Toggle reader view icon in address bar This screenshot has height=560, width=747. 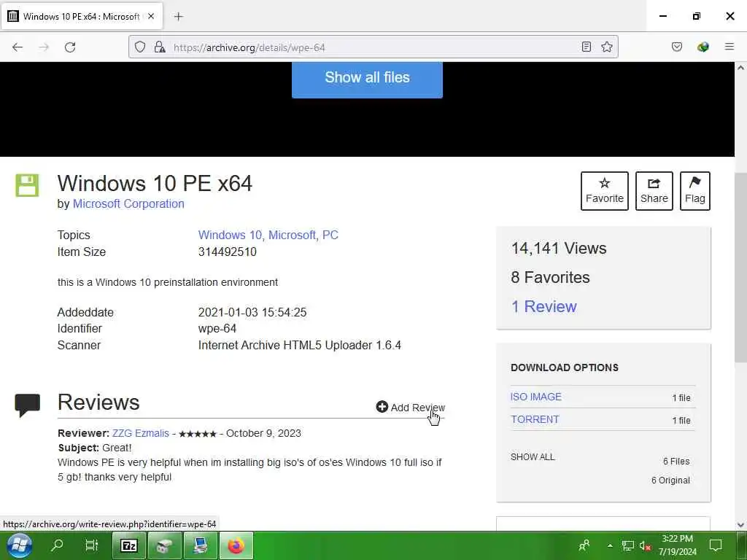point(587,47)
